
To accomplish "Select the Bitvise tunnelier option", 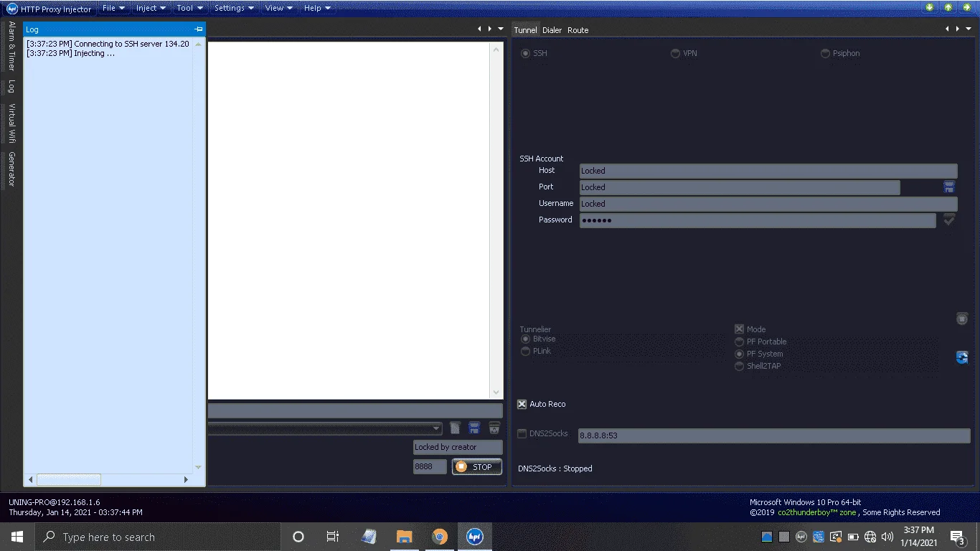I will point(526,339).
